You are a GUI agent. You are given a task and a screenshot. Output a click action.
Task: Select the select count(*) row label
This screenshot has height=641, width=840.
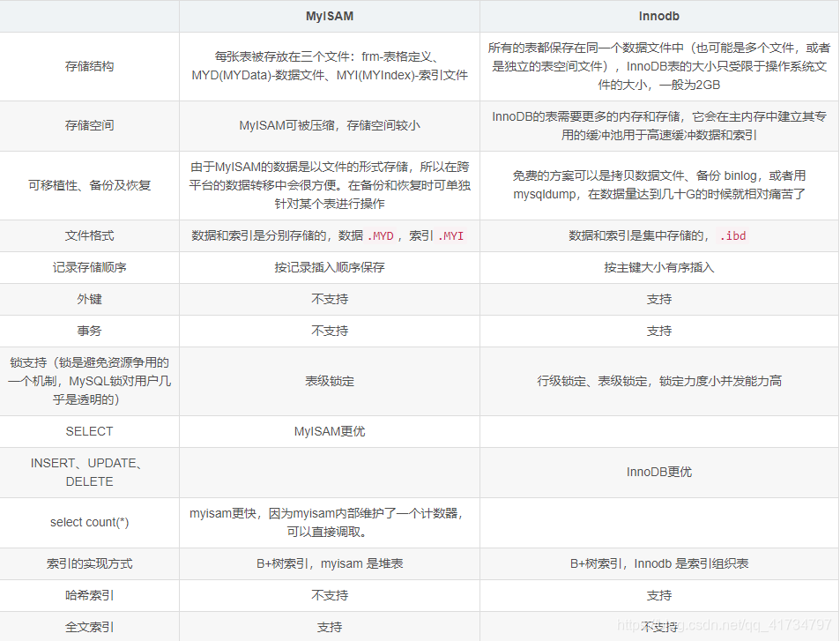click(89, 523)
